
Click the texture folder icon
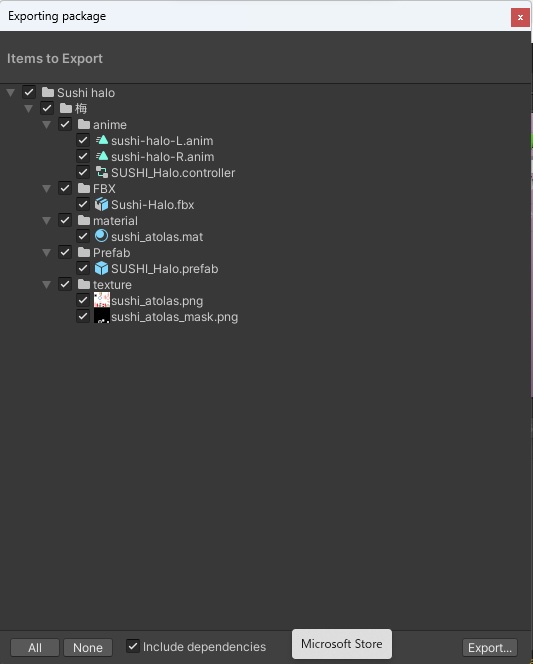(x=84, y=284)
